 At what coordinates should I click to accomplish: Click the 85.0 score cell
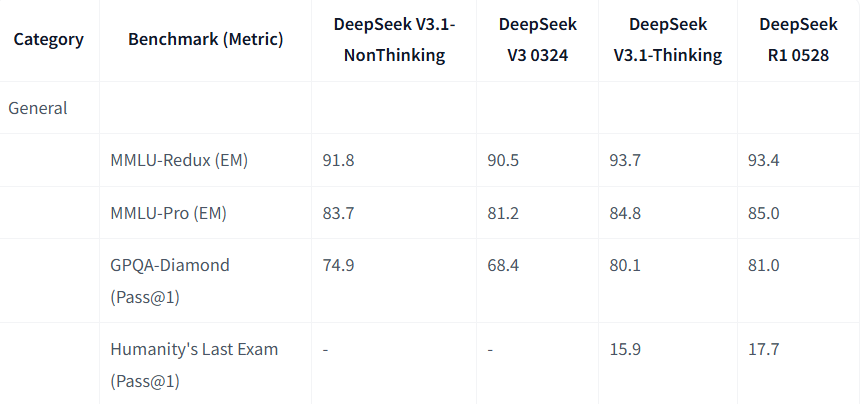tap(764, 213)
